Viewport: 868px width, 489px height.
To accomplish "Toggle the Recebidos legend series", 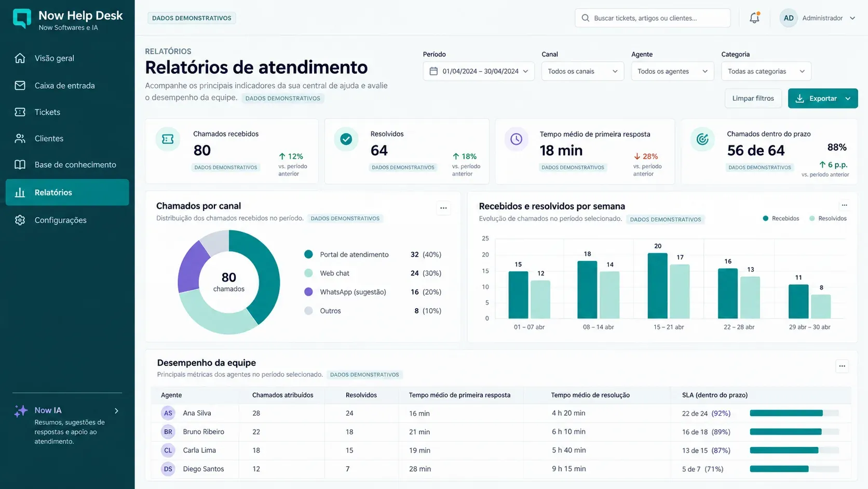I will click(781, 218).
